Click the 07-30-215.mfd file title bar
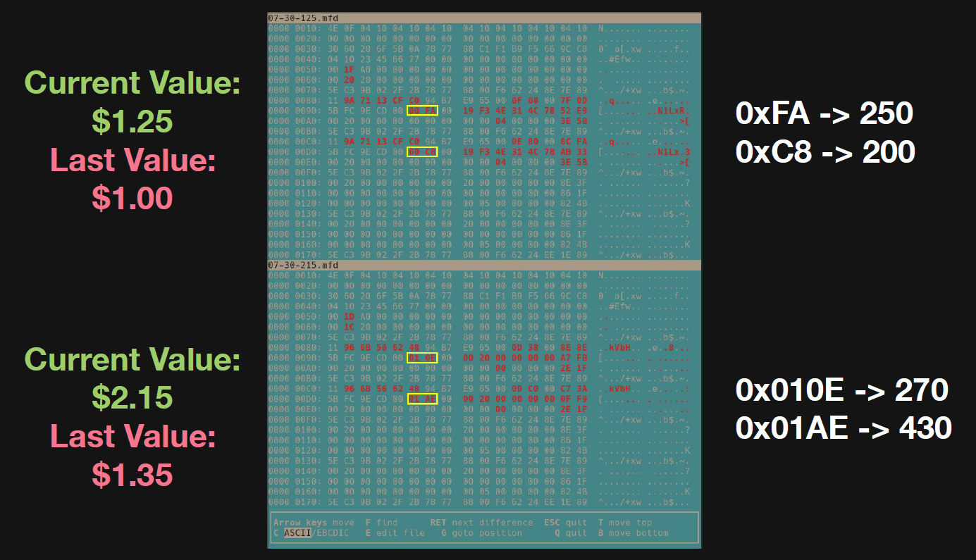 [x=485, y=265]
